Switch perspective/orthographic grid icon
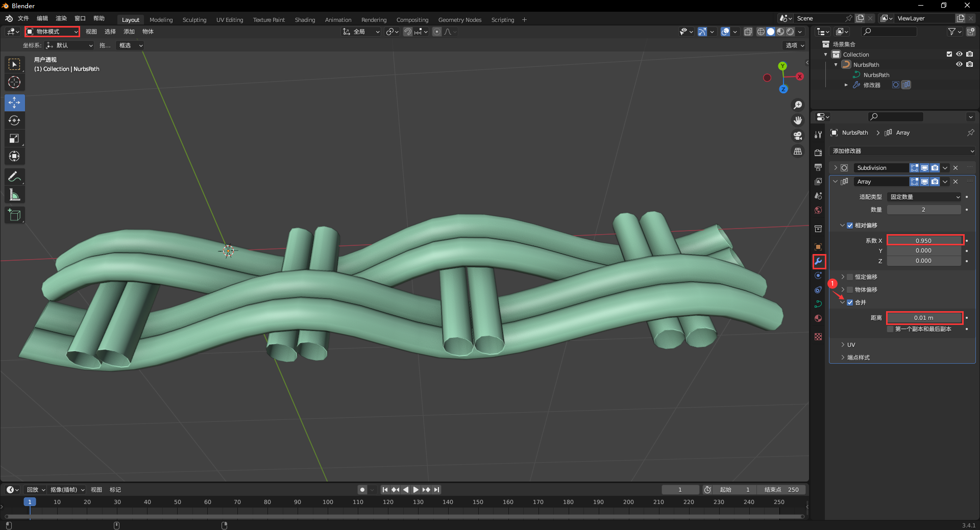 tap(797, 152)
